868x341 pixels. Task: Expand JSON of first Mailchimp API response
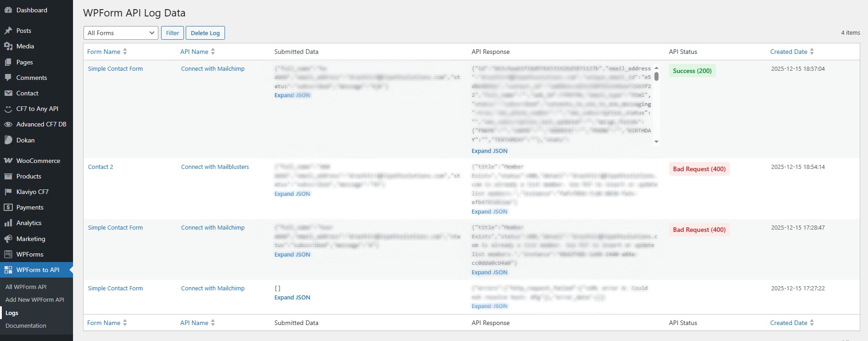point(489,151)
